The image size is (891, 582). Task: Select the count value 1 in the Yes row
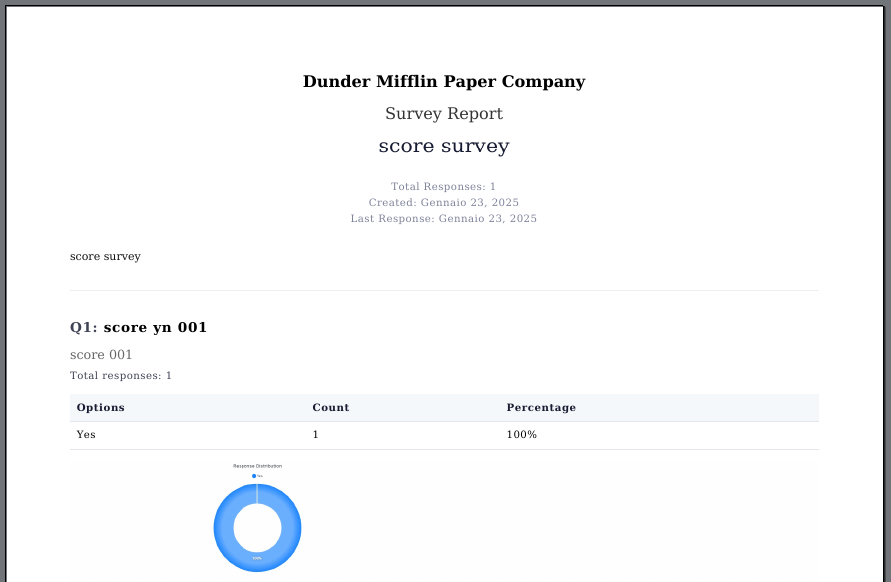315,434
